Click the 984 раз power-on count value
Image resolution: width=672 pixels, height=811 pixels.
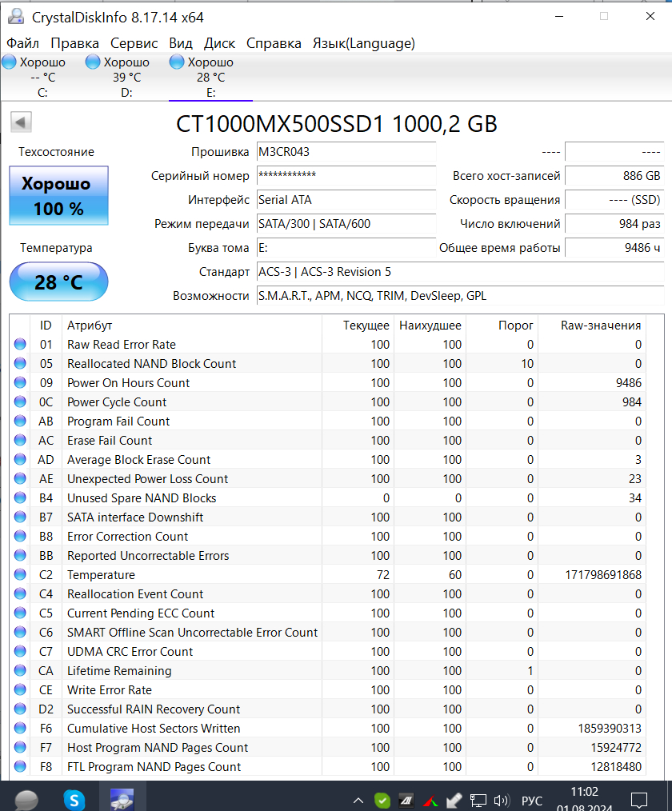tap(614, 224)
